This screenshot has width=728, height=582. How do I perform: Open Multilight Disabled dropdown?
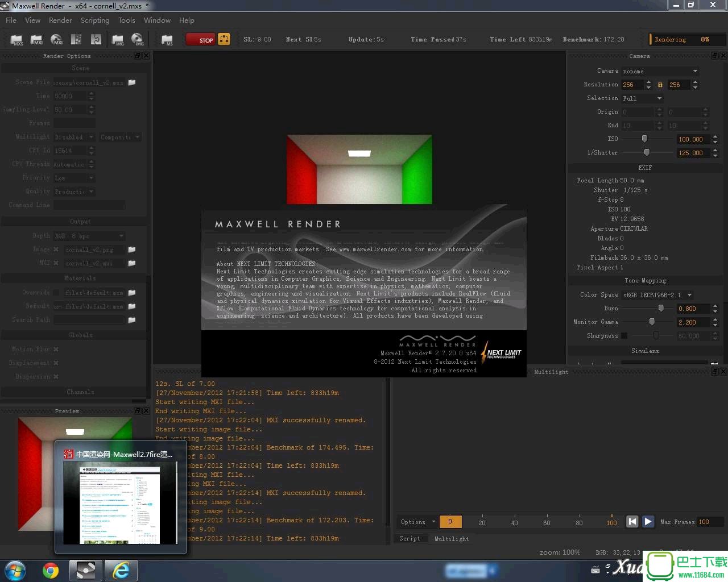pyautogui.click(x=75, y=137)
